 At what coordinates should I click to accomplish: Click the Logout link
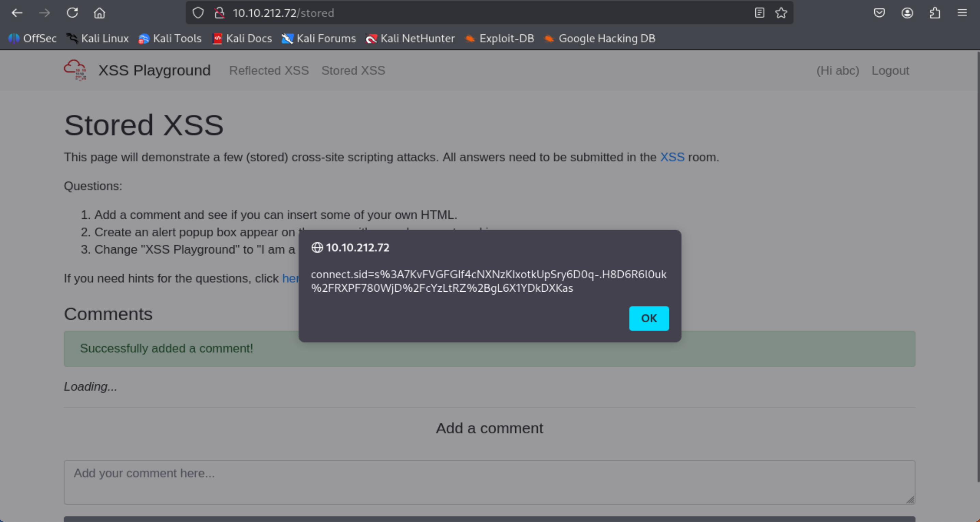pyautogui.click(x=890, y=71)
